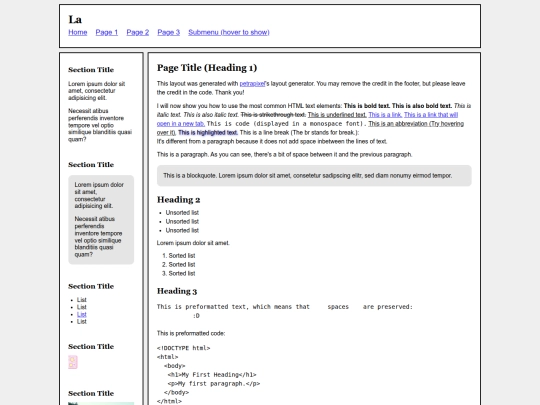This screenshot has height=405, width=540.
Task: Click the small pink image in sidebar
Action: [73, 362]
